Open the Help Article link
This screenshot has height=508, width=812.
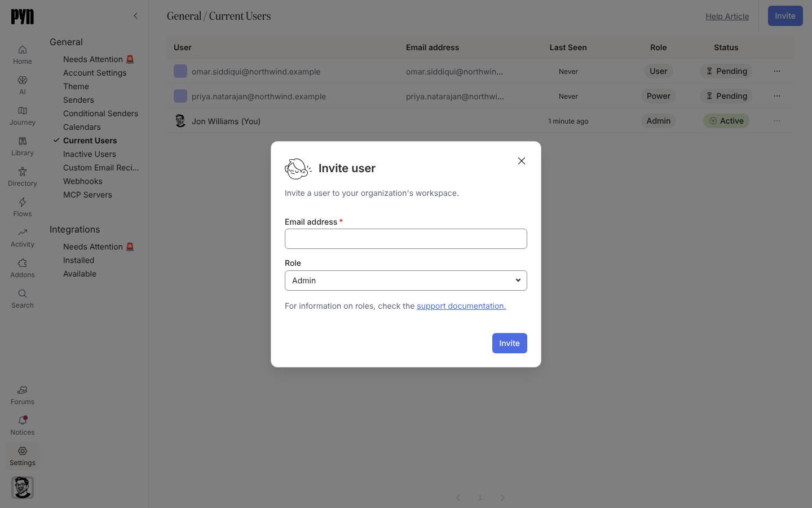727,16
